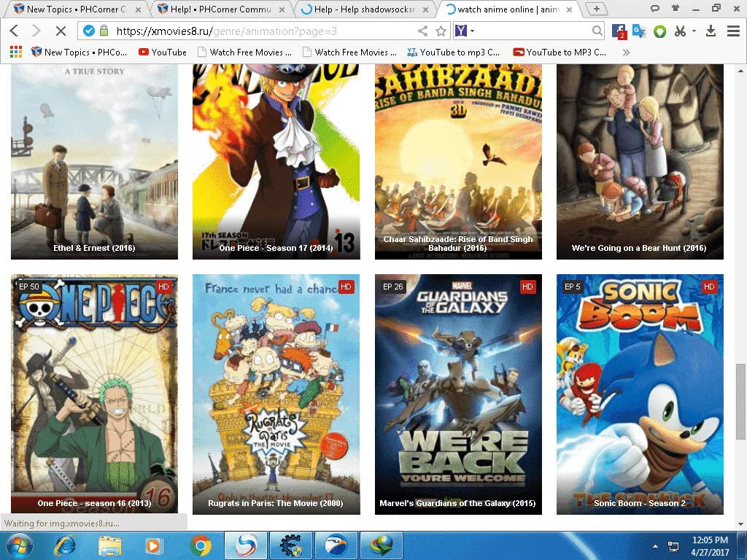Open the Google Translate extension icon
Viewport: 747px width, 560px height.
pos(639,31)
